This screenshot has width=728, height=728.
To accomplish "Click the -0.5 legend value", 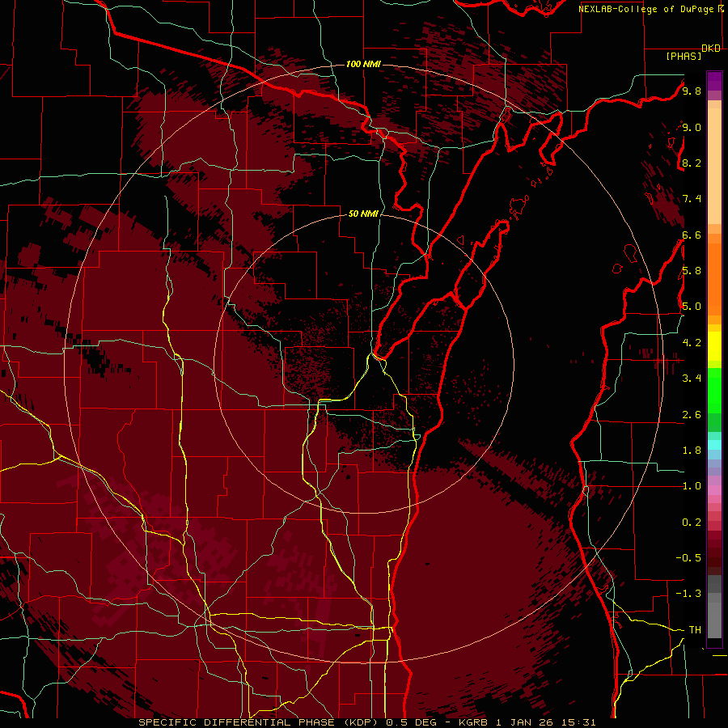I will point(688,558).
